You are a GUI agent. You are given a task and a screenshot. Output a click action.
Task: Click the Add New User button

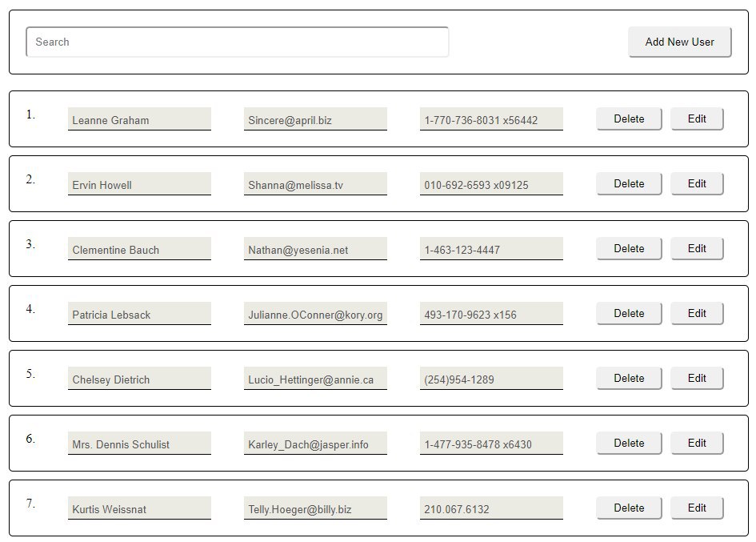(x=679, y=42)
